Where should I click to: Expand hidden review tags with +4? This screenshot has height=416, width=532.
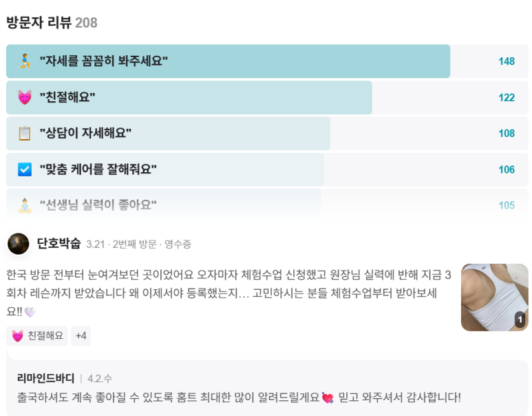click(81, 336)
